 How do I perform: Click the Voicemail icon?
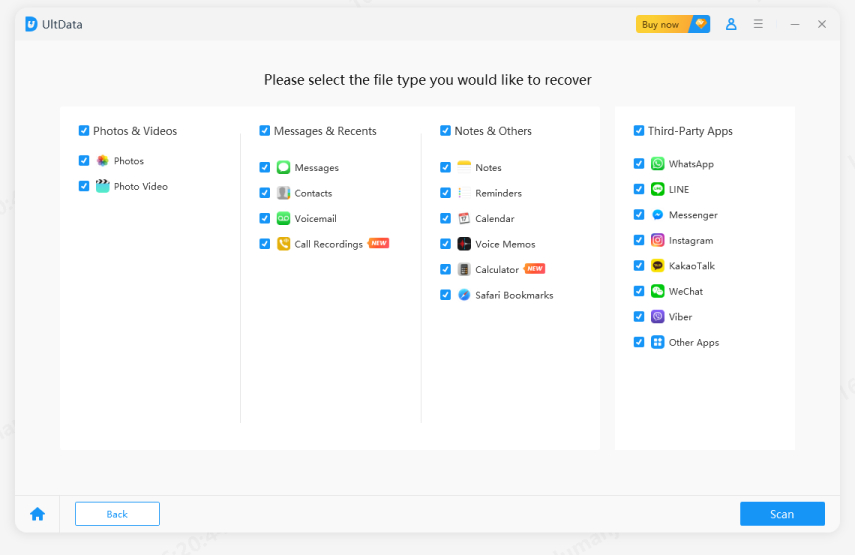click(283, 219)
